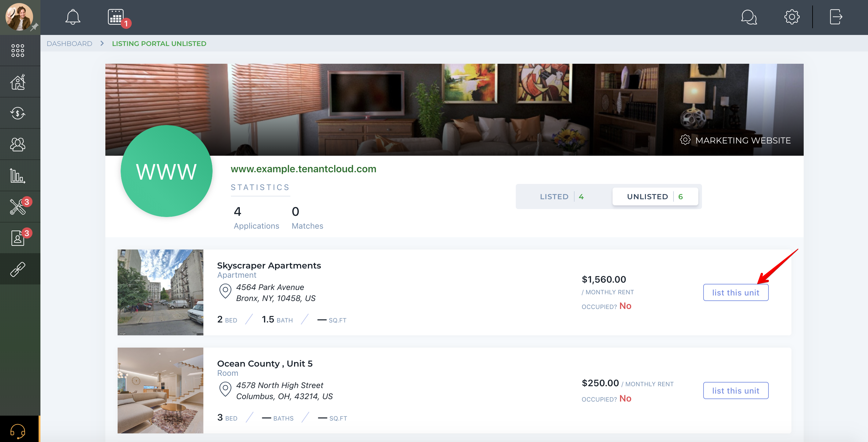Open Ocean County Unit 5 photo thumbnail

(160, 391)
